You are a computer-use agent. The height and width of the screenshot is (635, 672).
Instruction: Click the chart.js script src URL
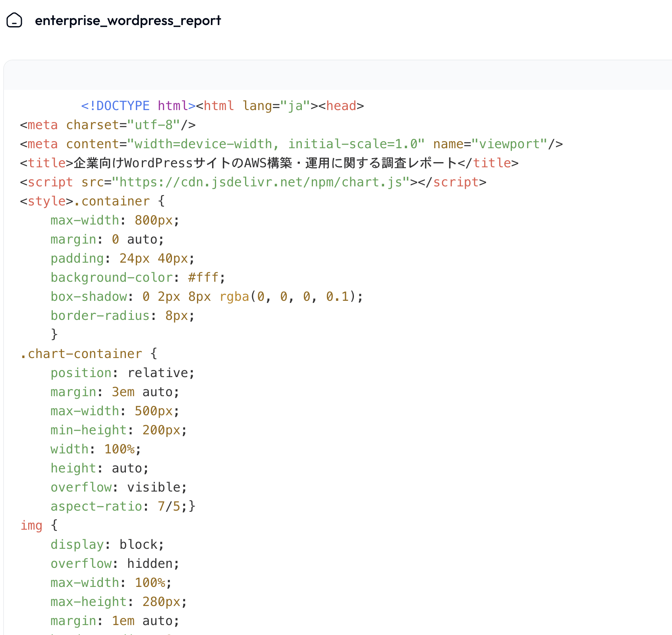pyautogui.click(x=261, y=182)
